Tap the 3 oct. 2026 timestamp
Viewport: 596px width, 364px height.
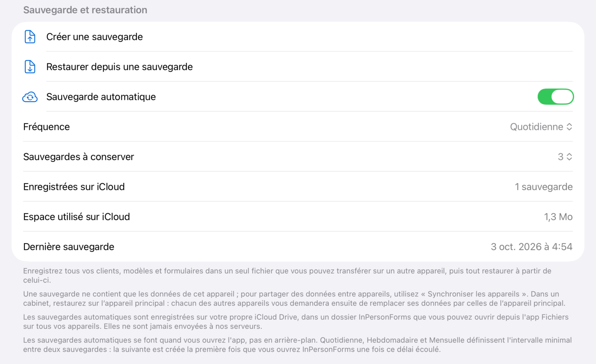coord(531,247)
